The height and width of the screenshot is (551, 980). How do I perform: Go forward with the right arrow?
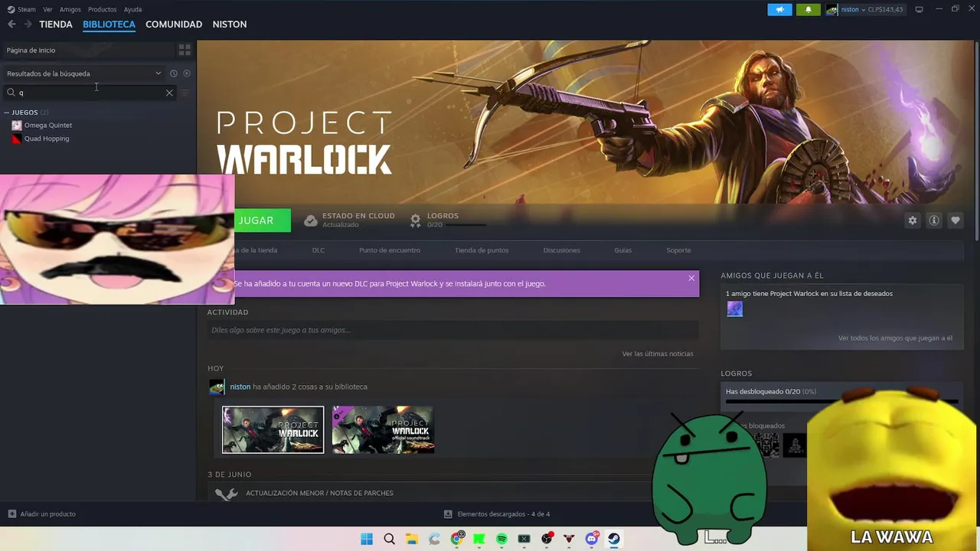28,24
